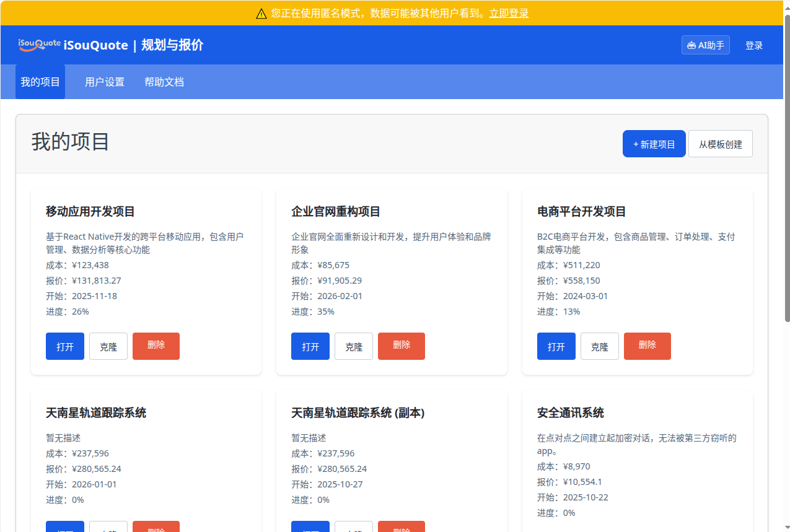Image resolution: width=790 pixels, height=532 pixels.
Task: Clone the 企业官网重构项目 project
Action: point(354,346)
